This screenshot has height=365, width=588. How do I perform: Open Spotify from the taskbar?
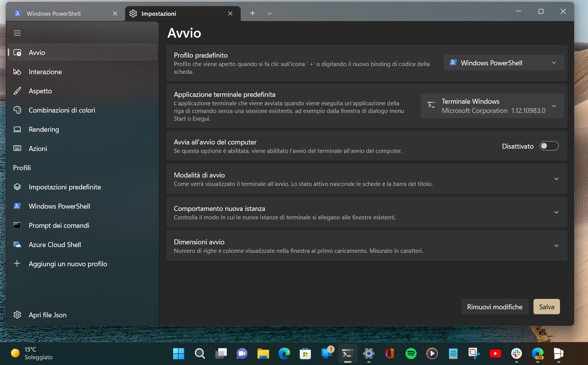411,353
